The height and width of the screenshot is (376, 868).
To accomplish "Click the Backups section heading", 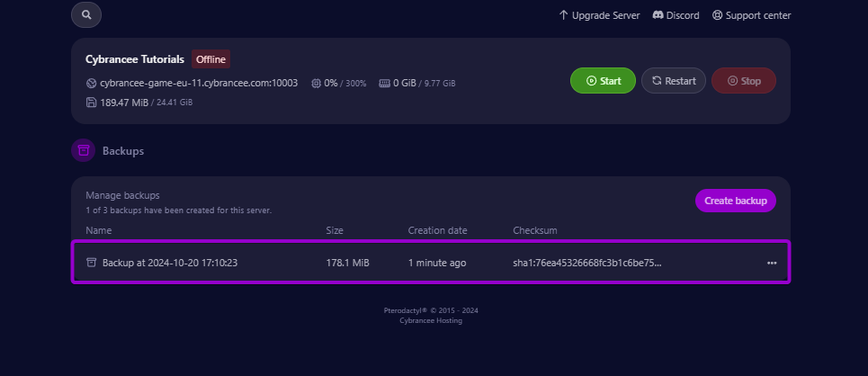I will [x=123, y=150].
